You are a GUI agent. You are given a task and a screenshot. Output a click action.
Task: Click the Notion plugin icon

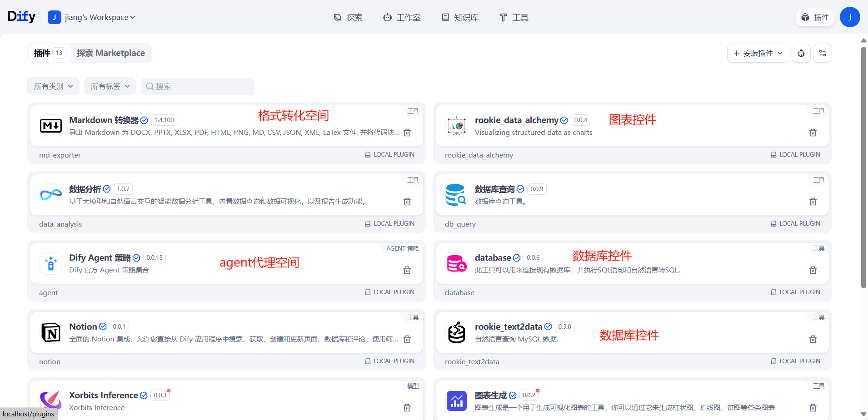51,332
